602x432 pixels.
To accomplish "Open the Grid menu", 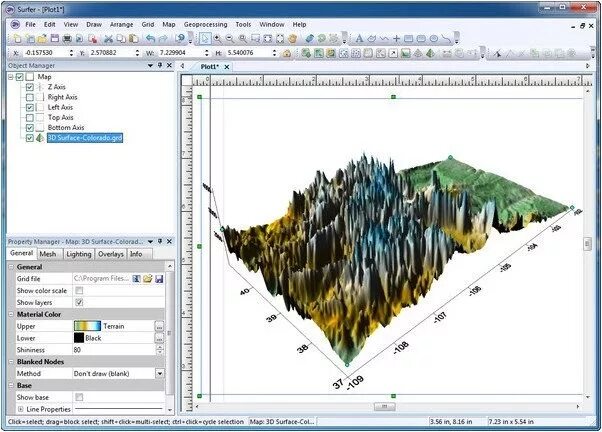I will (x=148, y=24).
